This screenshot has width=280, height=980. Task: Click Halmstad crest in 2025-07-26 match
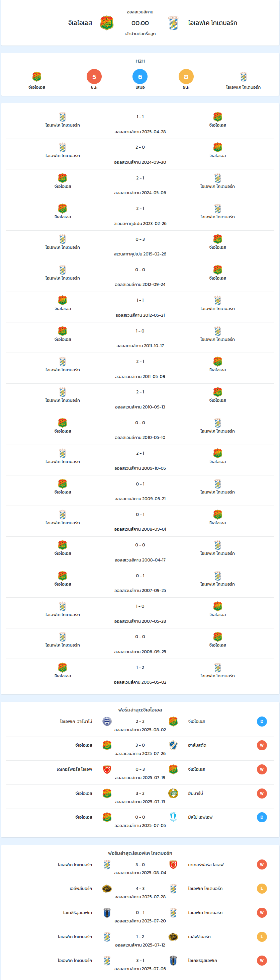(x=173, y=745)
